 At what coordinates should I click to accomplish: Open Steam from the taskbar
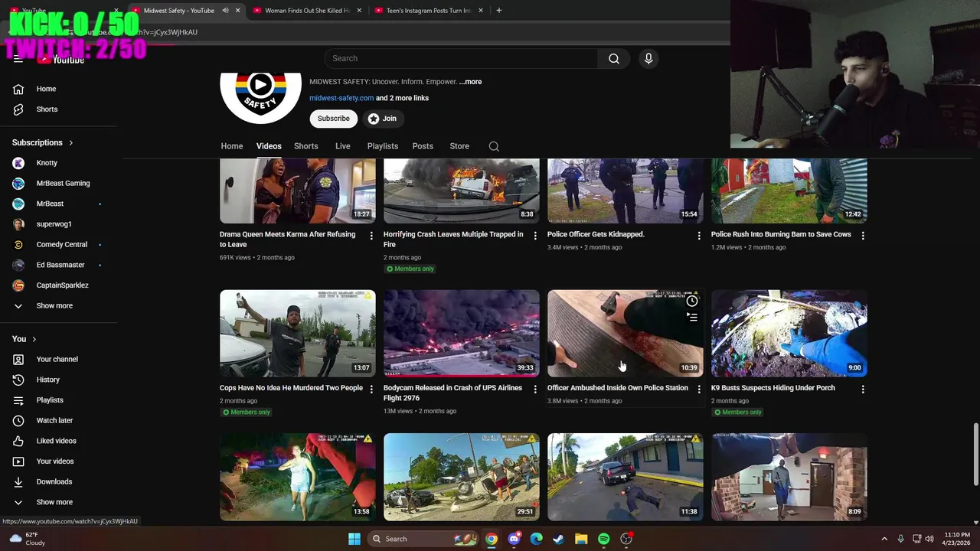tap(559, 539)
